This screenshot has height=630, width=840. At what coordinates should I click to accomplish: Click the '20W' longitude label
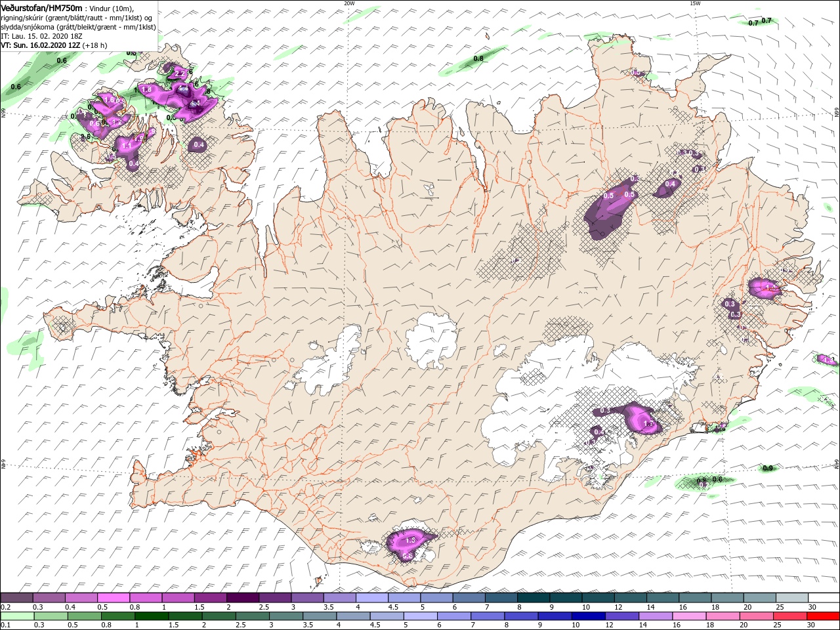(x=349, y=3)
